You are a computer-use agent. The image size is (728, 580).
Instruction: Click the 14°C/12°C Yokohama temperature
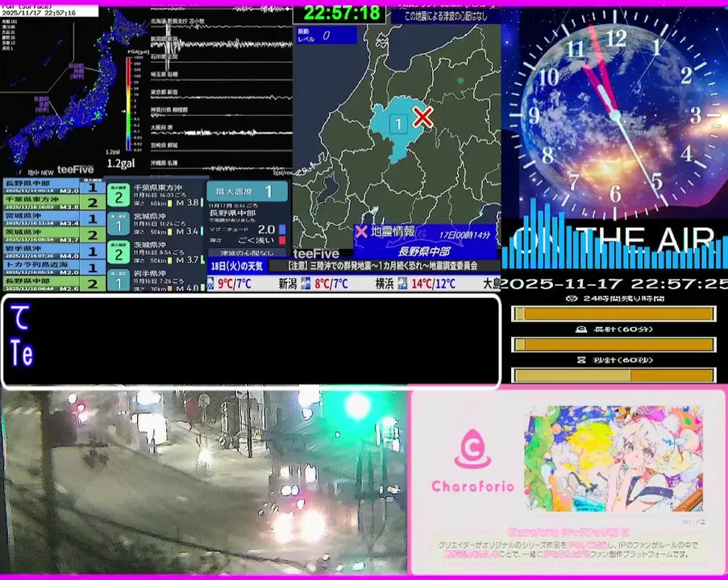433,284
